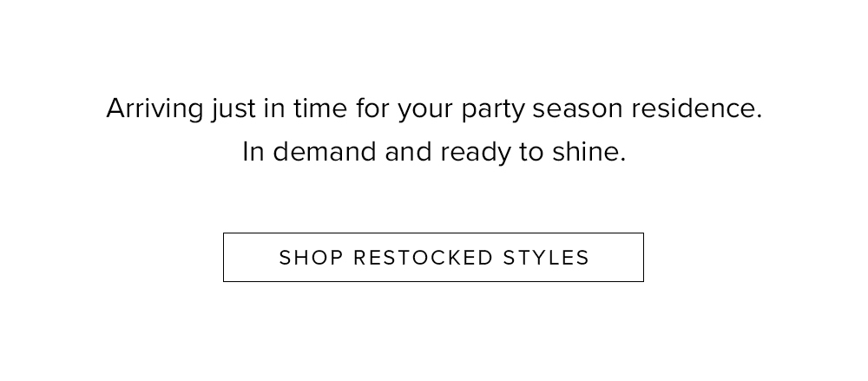Click the word 'just' in the headline
Image resolution: width=868 pixels, height=381 pixels.
click(233, 110)
